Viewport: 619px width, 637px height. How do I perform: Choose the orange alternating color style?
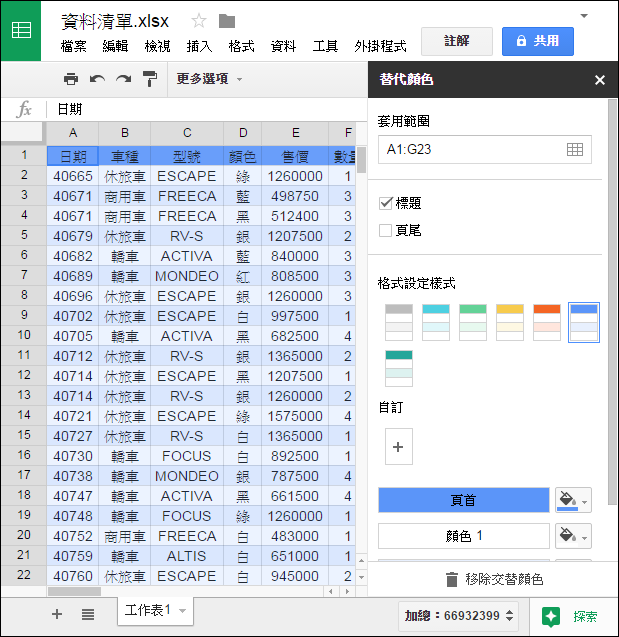click(x=547, y=322)
